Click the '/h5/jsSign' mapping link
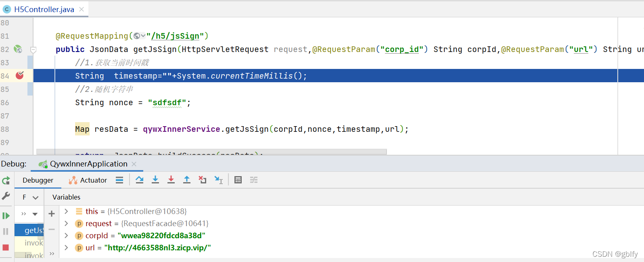 pos(175,36)
